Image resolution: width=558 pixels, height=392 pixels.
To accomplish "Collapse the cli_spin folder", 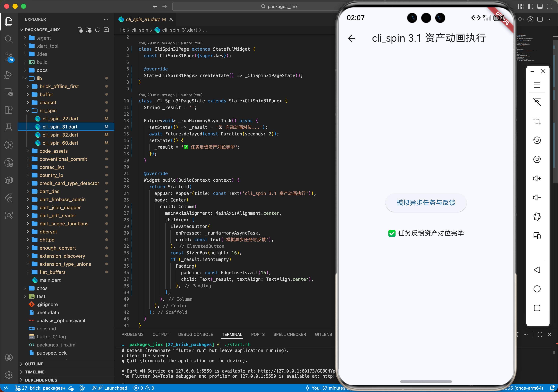I will click(x=48, y=111).
